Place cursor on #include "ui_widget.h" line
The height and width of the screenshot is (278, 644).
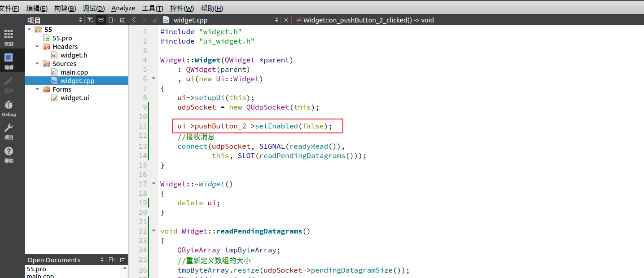[x=207, y=41]
